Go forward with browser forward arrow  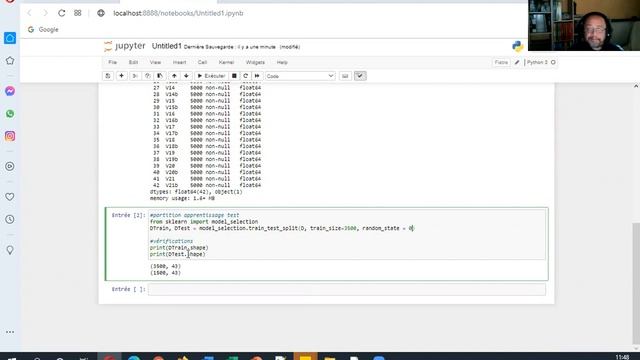click(45, 13)
